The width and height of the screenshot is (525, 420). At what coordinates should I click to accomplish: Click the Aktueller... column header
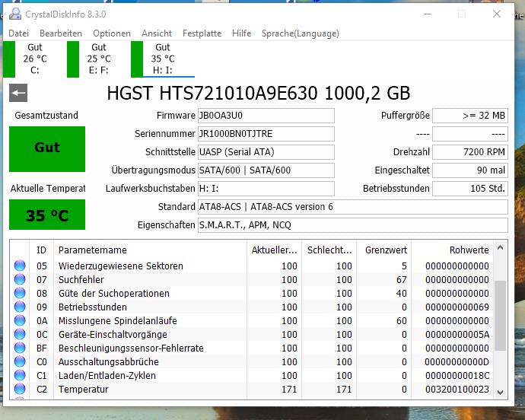point(274,250)
